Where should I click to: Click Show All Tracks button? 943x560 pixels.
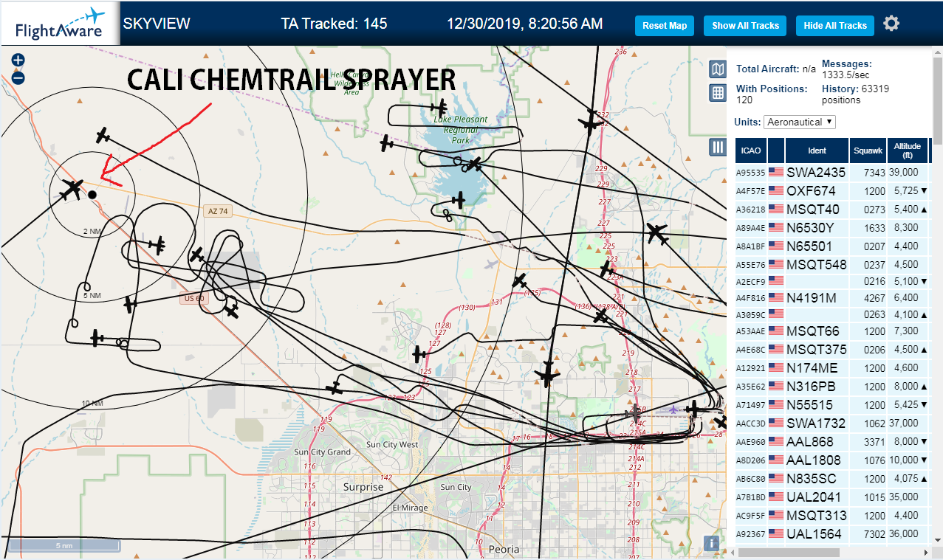click(x=745, y=25)
